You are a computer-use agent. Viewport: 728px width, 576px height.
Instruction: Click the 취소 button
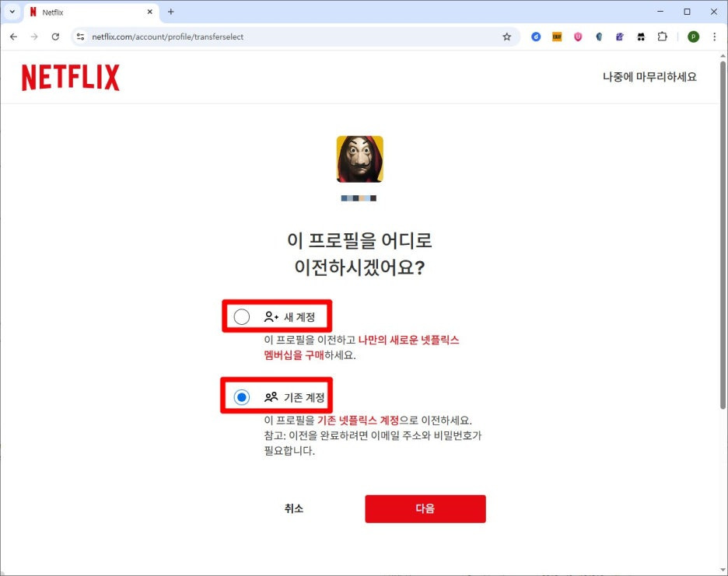click(x=294, y=508)
